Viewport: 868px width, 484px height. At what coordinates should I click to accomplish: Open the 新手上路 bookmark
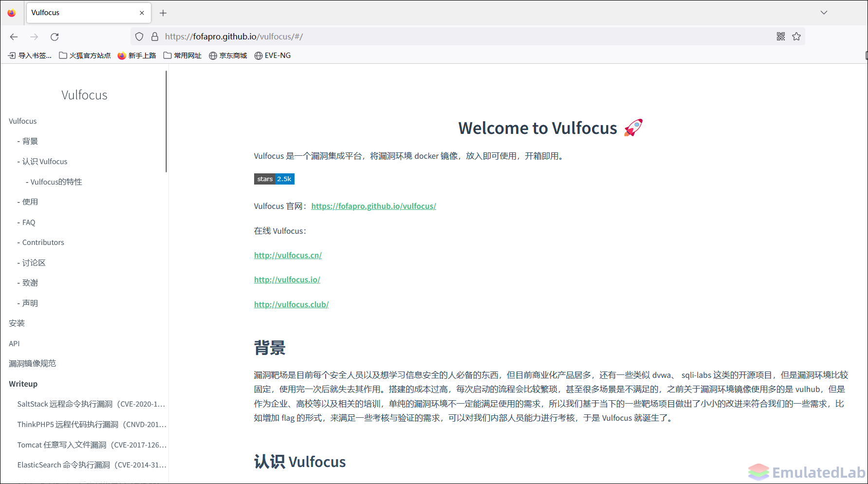coord(137,56)
